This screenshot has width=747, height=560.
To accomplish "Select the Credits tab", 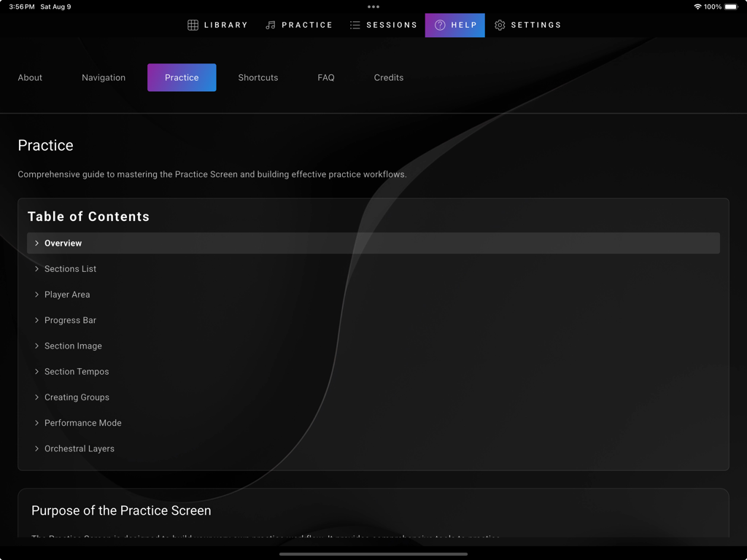I will [x=388, y=77].
